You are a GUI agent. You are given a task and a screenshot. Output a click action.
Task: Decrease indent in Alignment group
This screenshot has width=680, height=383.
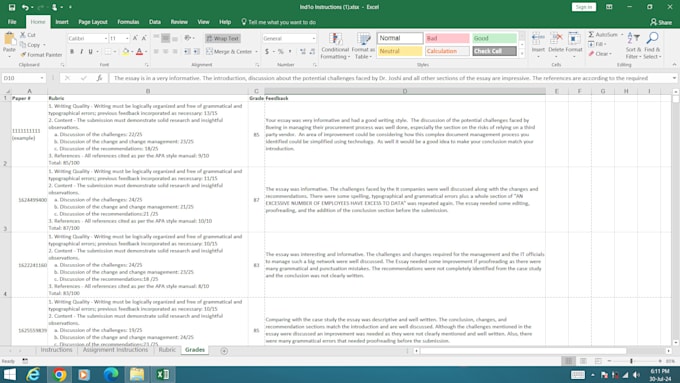point(186,52)
